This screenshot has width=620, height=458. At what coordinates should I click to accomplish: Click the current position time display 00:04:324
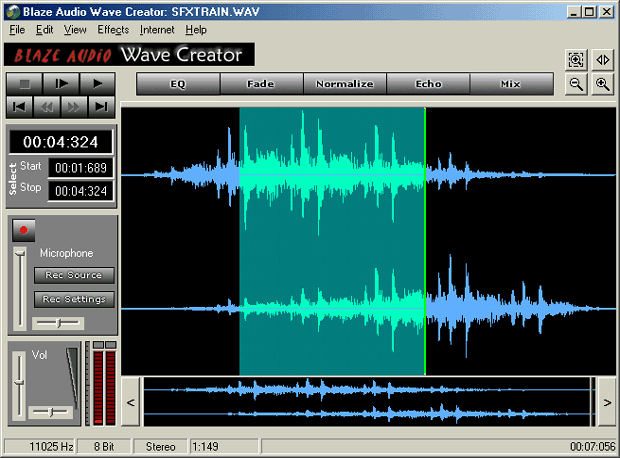(60, 142)
